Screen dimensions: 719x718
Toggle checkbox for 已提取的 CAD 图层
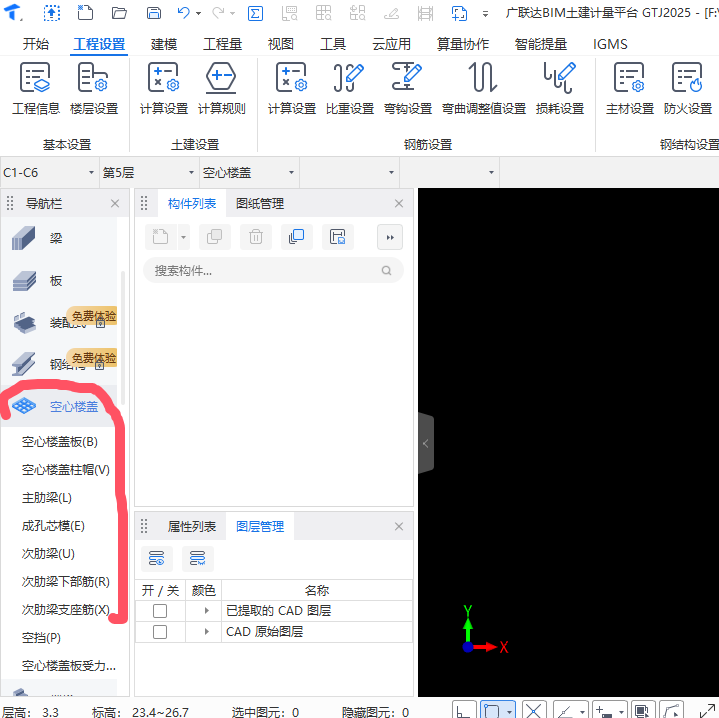click(160, 611)
